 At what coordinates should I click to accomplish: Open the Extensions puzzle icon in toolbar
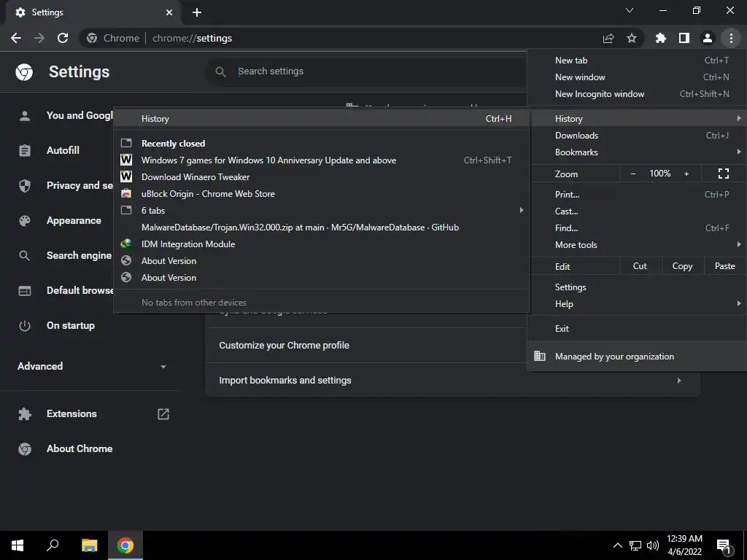[661, 38]
